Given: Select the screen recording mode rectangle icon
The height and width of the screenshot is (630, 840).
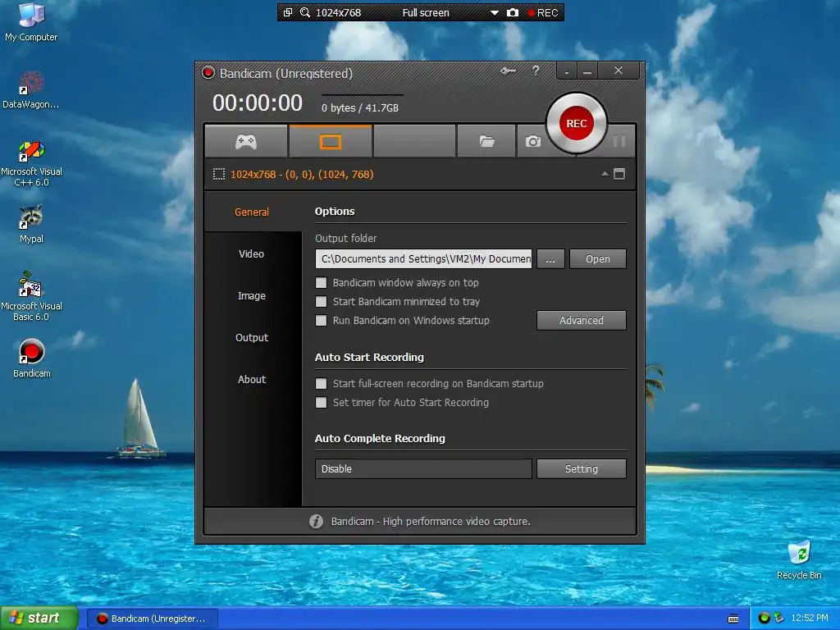Looking at the screenshot, I should [330, 141].
